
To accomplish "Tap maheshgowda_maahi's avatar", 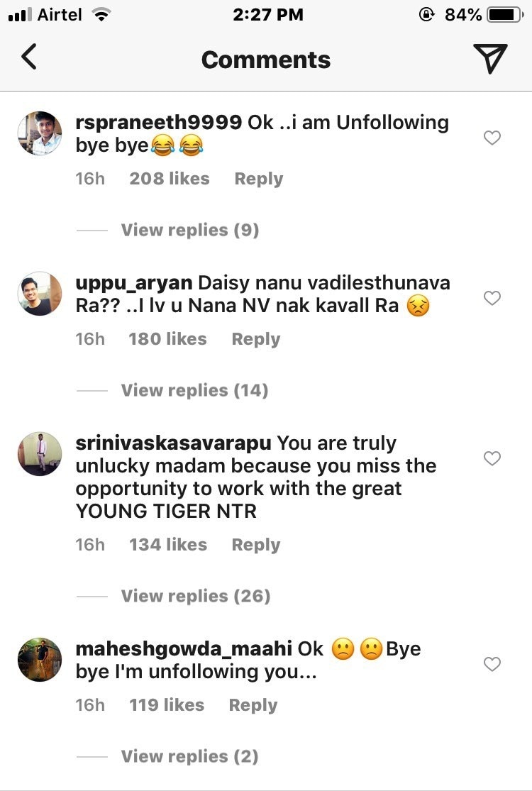I will pyautogui.click(x=40, y=660).
